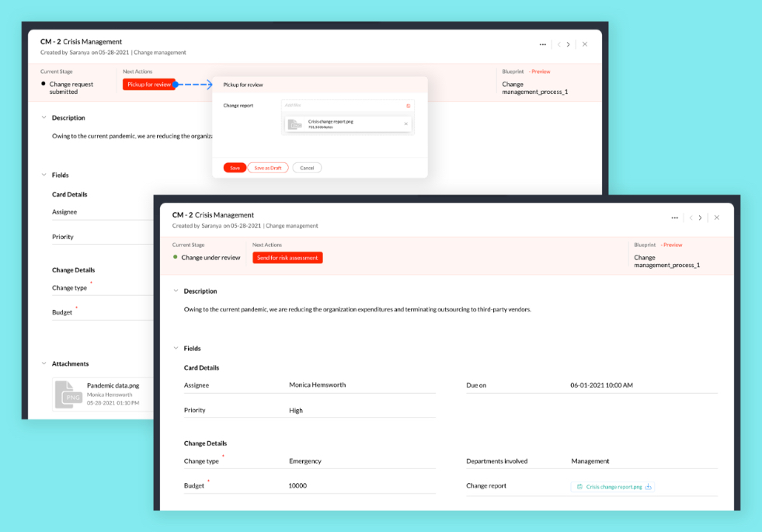Download Crisis change report.png via download icon

coord(649,487)
